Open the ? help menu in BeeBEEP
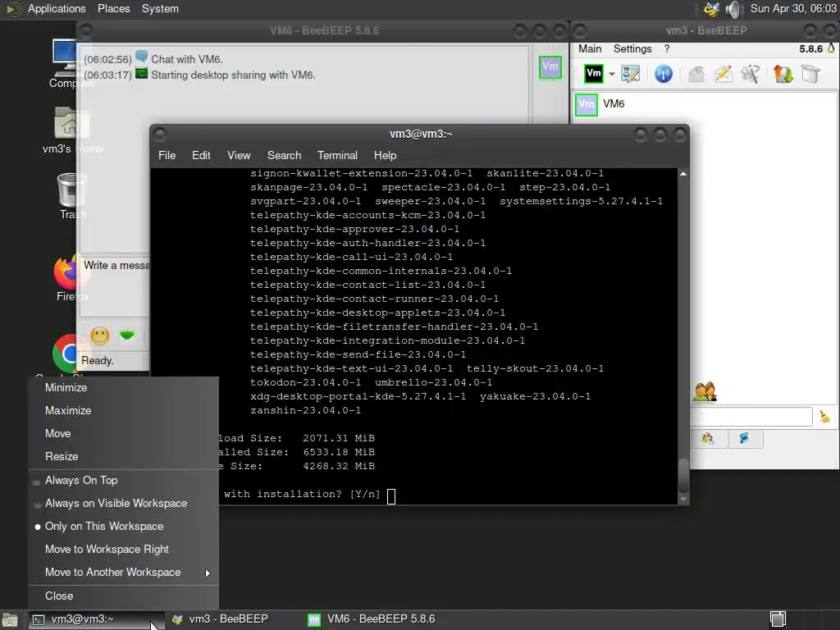Screen dimensions: 840x630 [666, 48]
